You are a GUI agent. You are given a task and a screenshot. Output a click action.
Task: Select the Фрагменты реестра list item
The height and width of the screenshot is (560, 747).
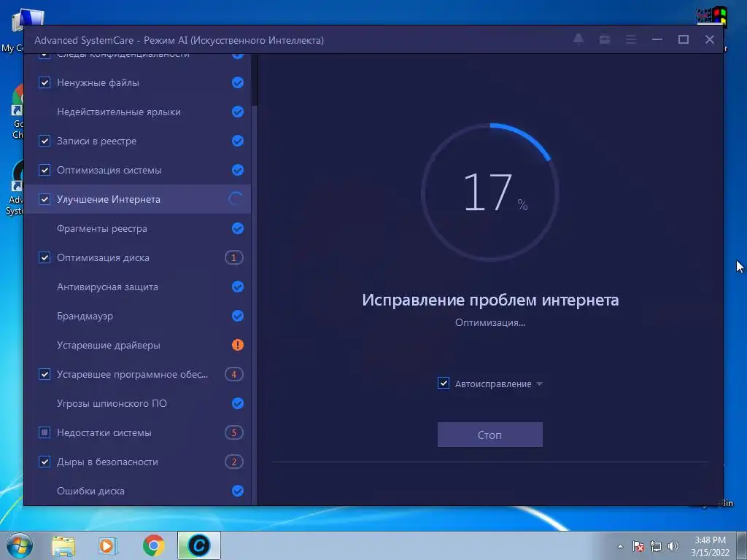[x=137, y=228]
